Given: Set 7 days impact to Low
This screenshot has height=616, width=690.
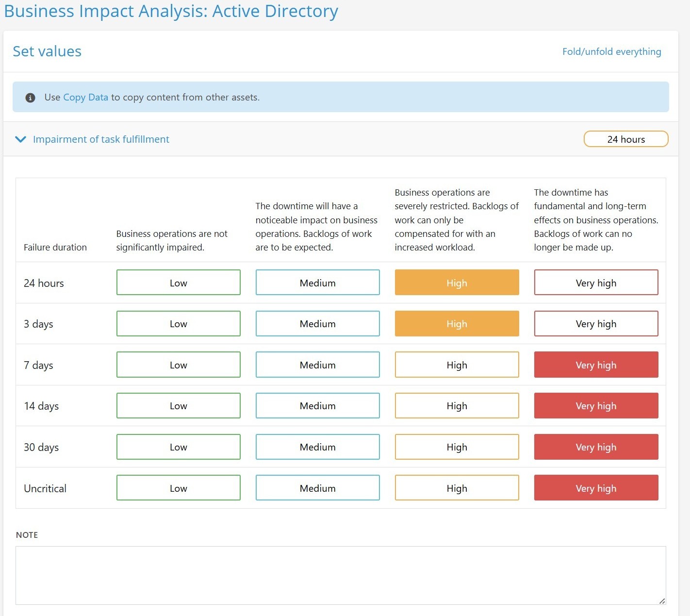Looking at the screenshot, I should pos(178,365).
